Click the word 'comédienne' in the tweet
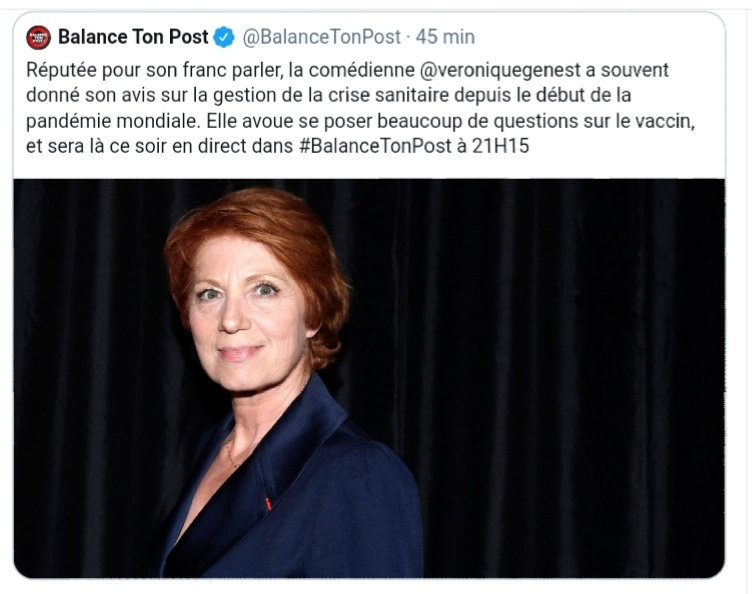 pos(379,73)
